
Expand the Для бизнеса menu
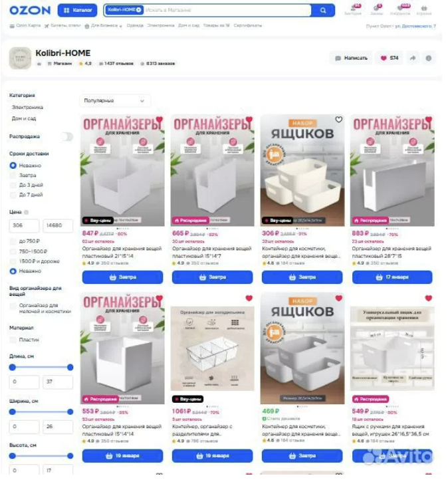104,26
